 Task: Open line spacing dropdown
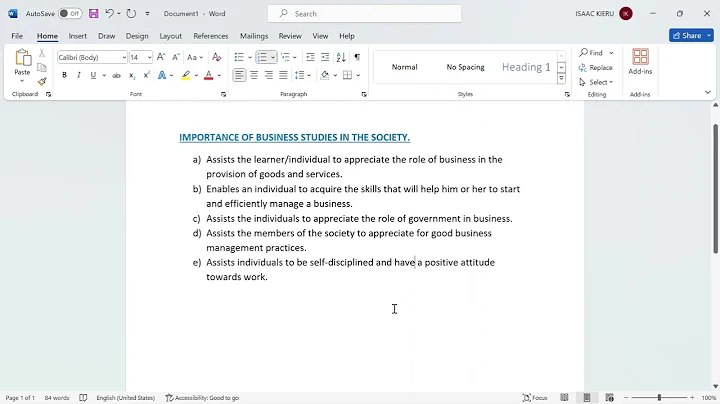[303, 75]
